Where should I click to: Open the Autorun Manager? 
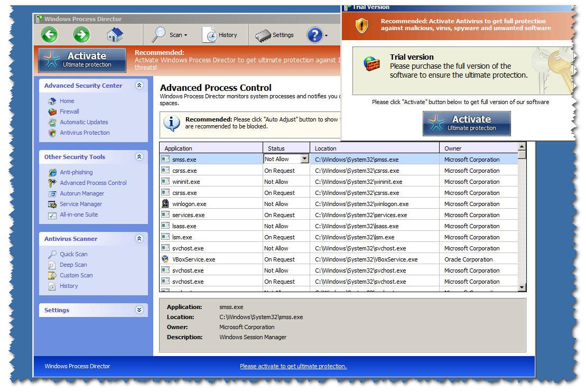tap(81, 193)
